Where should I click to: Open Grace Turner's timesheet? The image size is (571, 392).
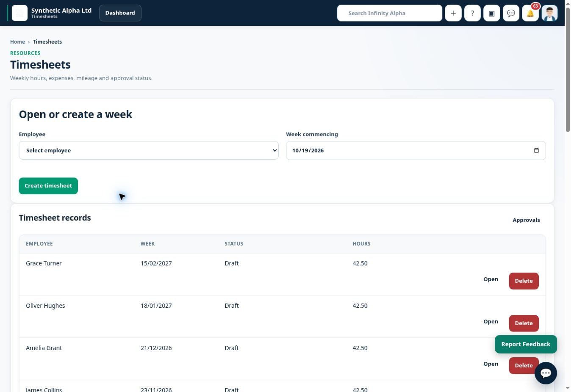(x=491, y=279)
